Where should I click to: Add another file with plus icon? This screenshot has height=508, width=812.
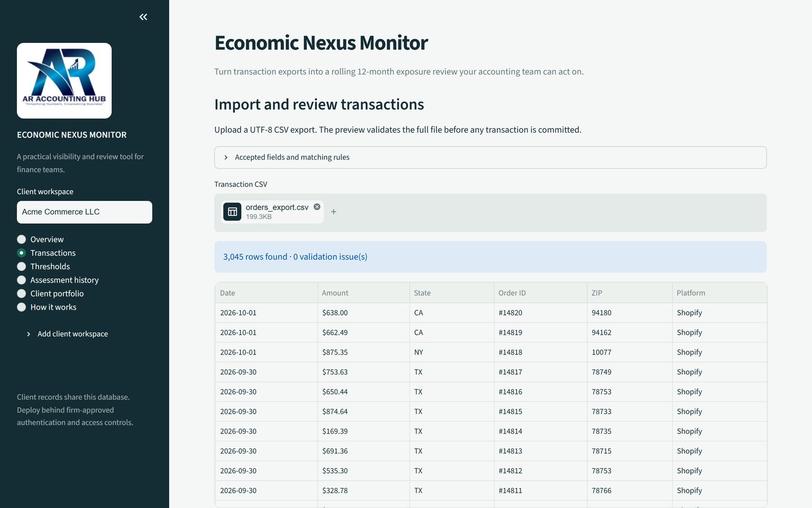(334, 212)
